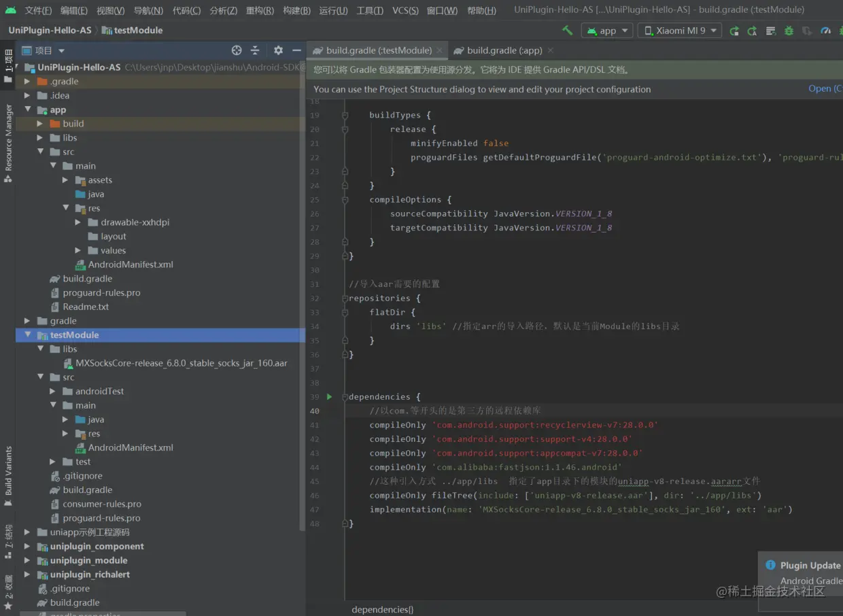The image size is (843, 616).
Task: Open the 项目 view selector dropdown
Action: (x=43, y=50)
